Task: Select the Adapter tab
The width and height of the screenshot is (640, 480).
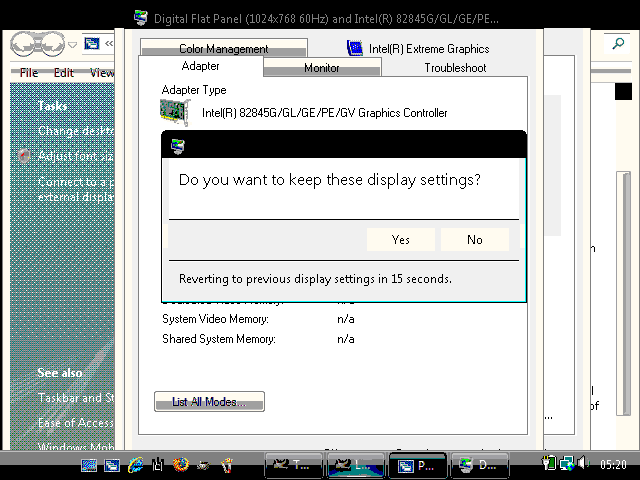Action: click(x=200, y=66)
